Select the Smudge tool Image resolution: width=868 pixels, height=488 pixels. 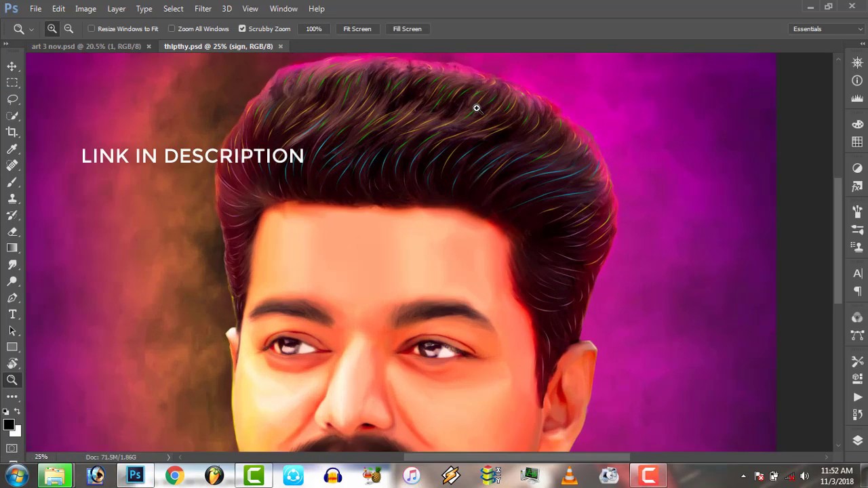12,265
